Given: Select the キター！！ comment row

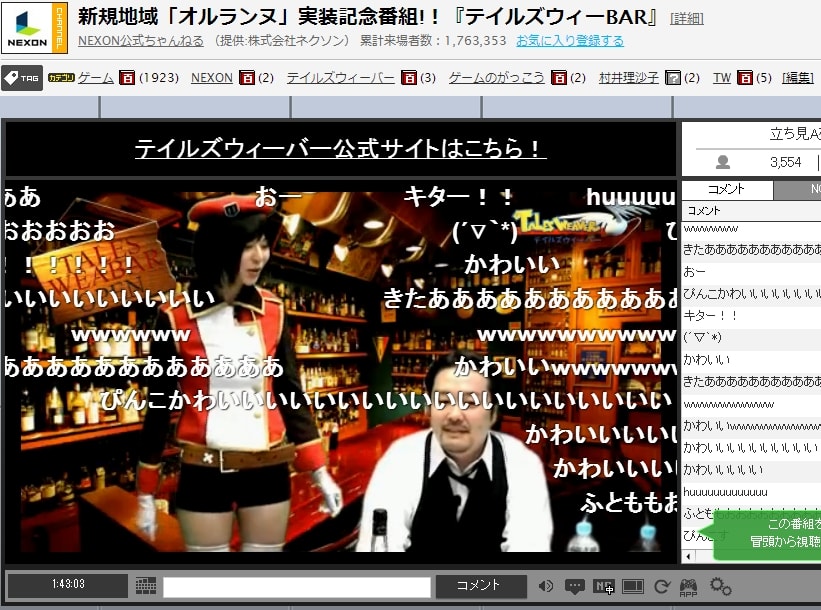Looking at the screenshot, I should (751, 316).
